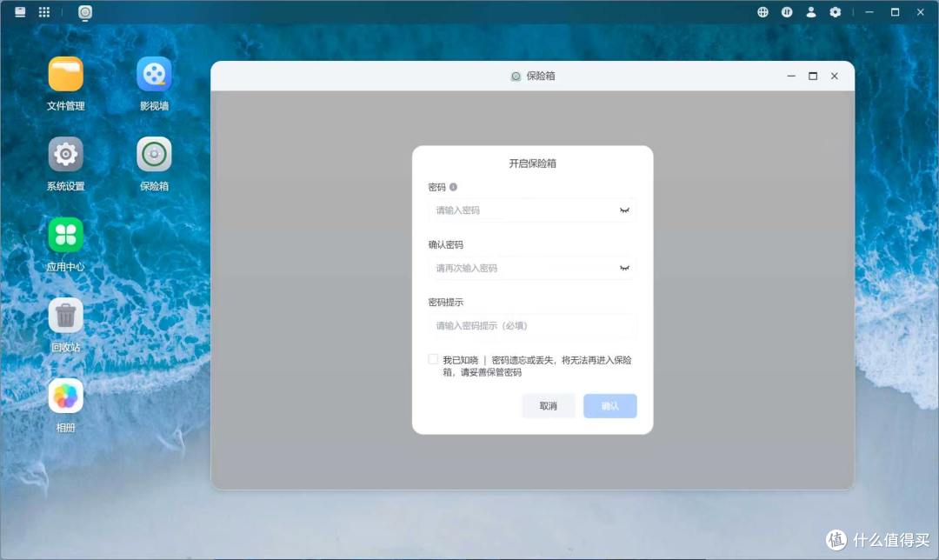The width and height of the screenshot is (939, 560).
Task: Show password in the 密码 field
Action: 624,210
